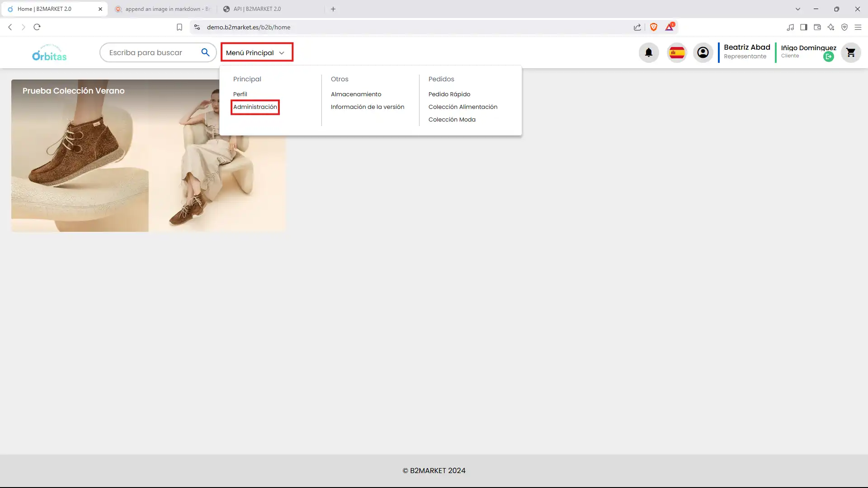Screen dimensions: 868x488
Task: Open Pedido Rápido link
Action: coord(449,94)
